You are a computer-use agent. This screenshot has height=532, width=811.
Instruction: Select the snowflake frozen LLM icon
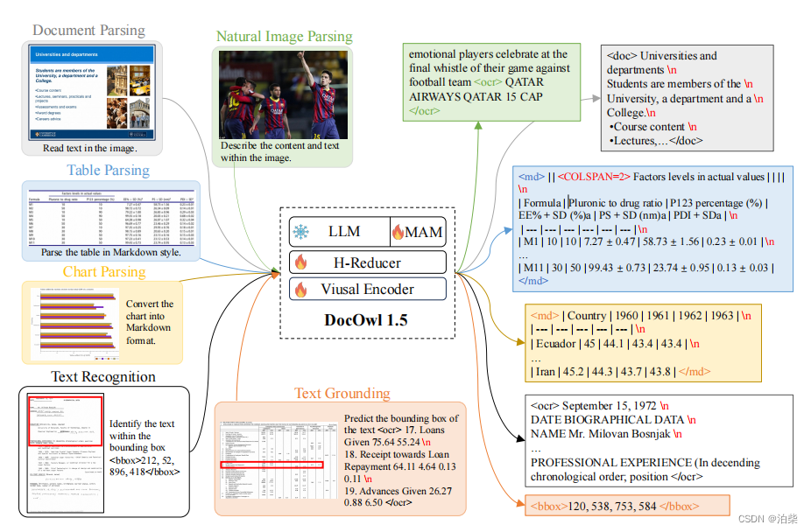[x=300, y=230]
